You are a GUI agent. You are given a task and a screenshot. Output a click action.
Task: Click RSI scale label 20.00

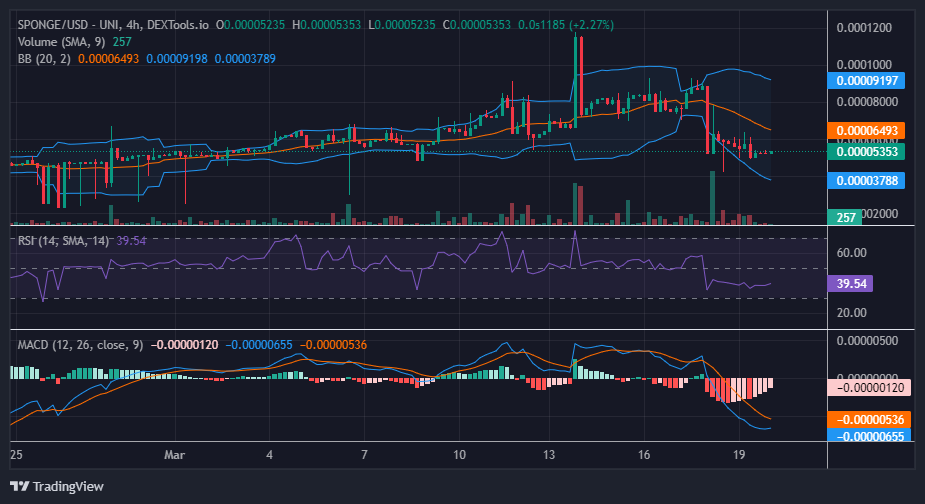[852, 313]
